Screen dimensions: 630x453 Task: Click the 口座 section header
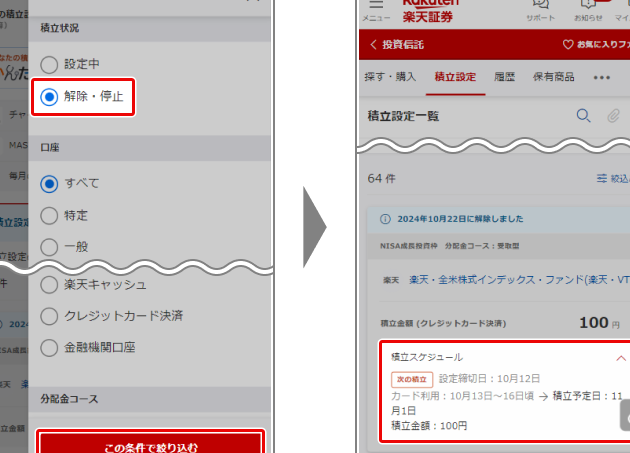(149, 148)
